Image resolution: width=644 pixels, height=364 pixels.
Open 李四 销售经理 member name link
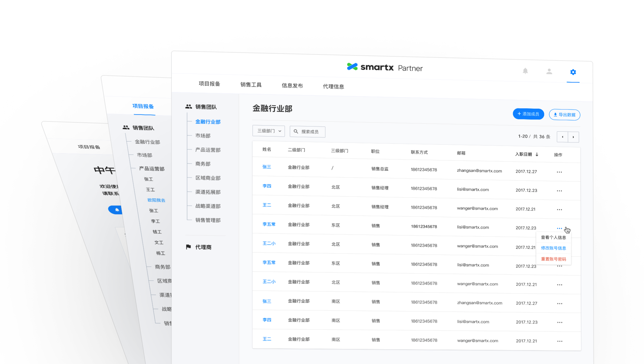tap(267, 186)
